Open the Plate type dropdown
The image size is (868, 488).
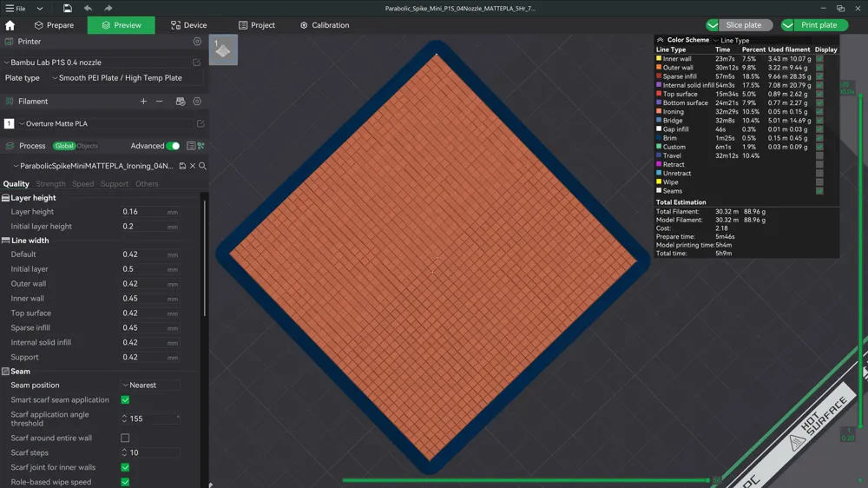(126, 78)
